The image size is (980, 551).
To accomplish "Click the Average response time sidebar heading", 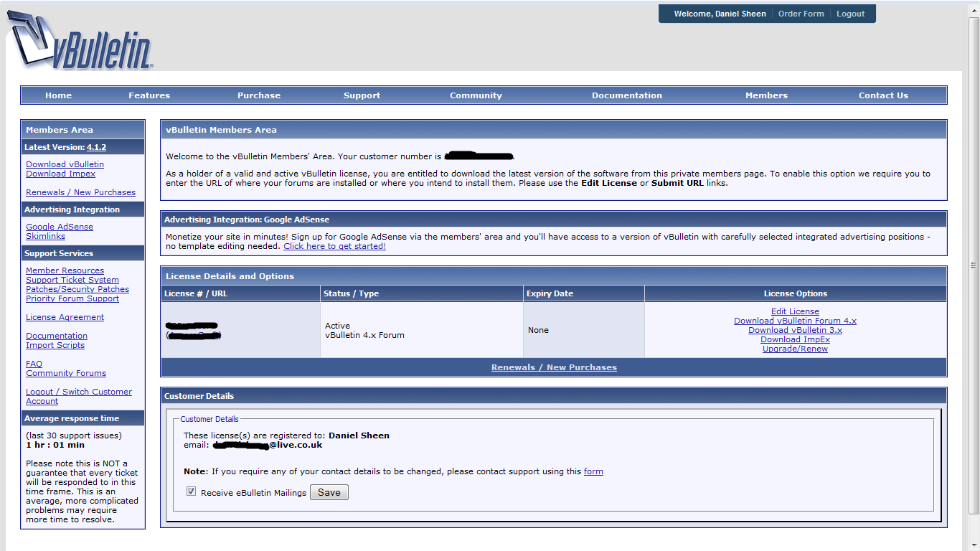I will 72,418.
